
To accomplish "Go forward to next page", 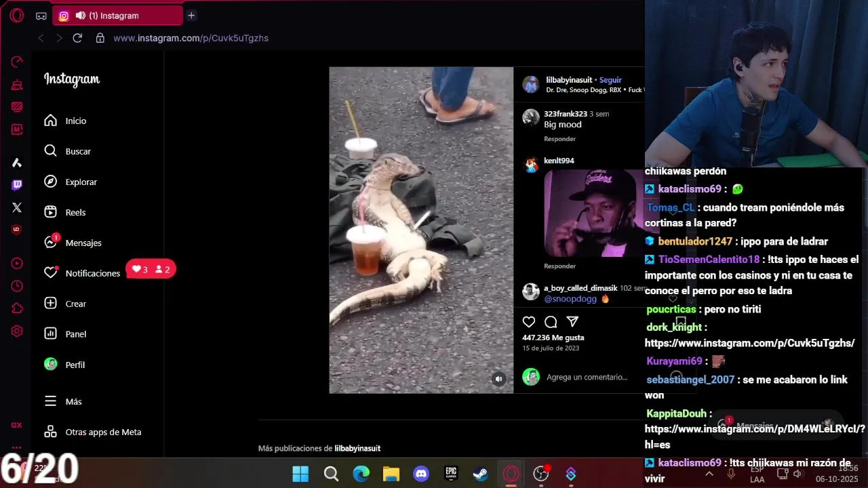I will click(x=59, y=38).
